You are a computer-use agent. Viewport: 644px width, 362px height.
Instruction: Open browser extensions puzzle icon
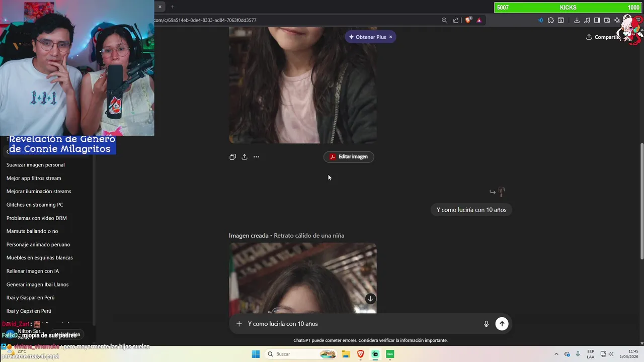point(551,20)
